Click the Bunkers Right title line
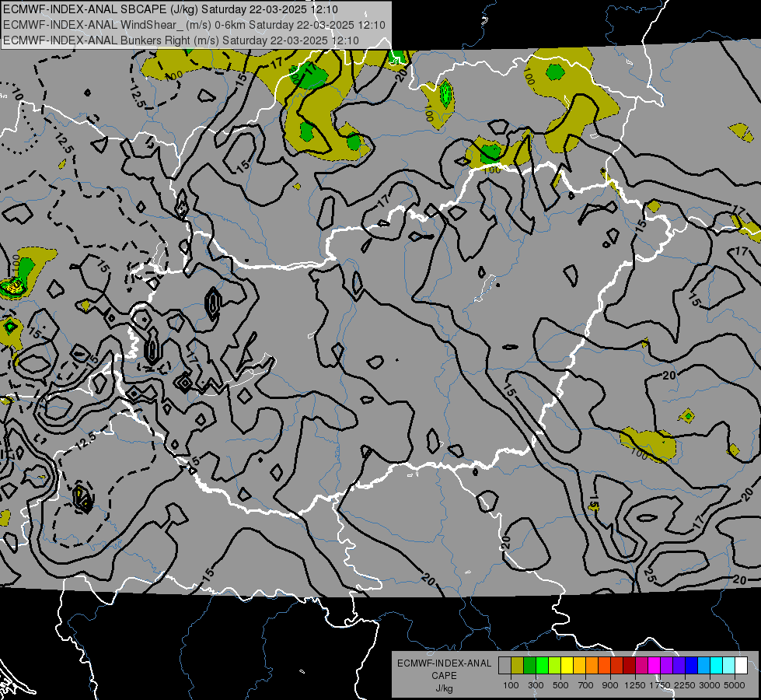 (x=181, y=40)
